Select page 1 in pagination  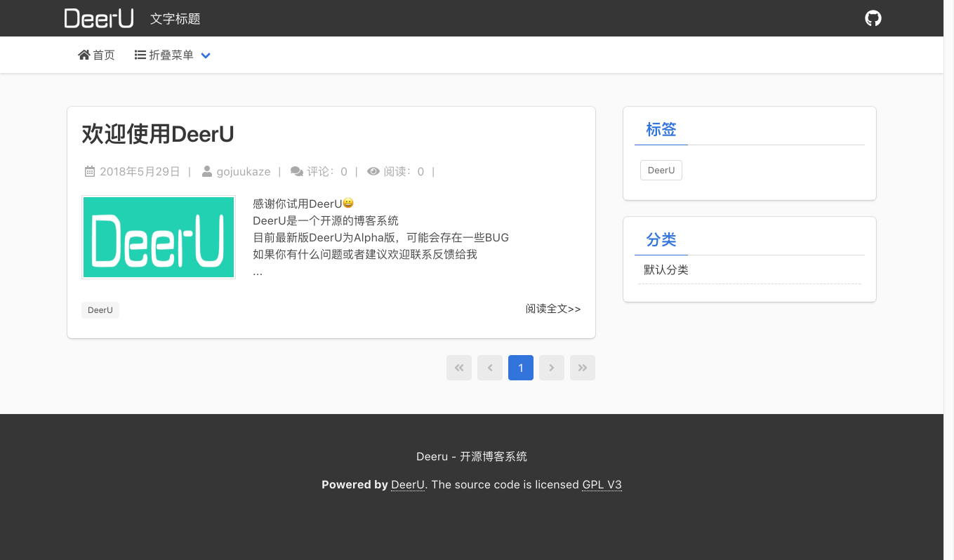521,368
